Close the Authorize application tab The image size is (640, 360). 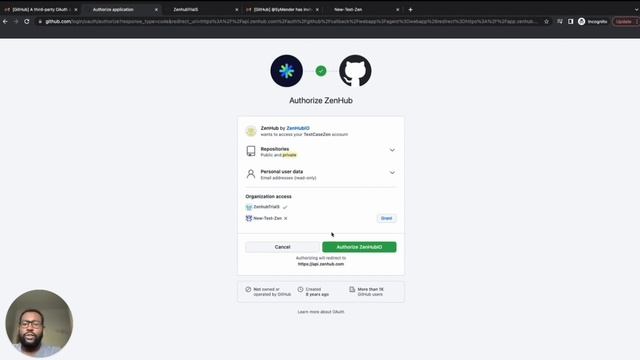click(x=156, y=9)
